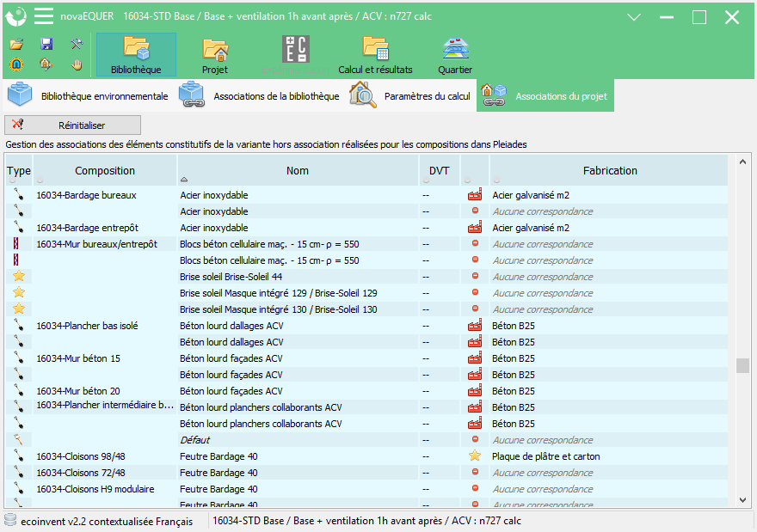Viewport: 757px width, 532px height.
Task: Select Plaque de plâtre et carton cell
Action: (x=609, y=456)
